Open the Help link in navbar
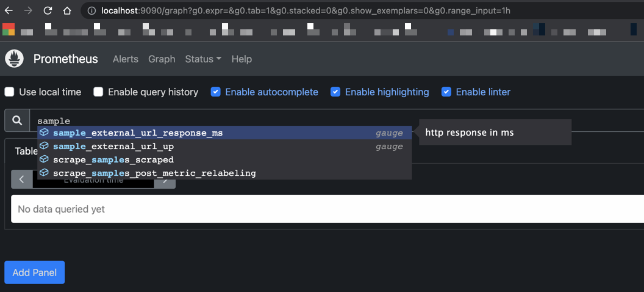Screen dimensions: 644x292 241,59
